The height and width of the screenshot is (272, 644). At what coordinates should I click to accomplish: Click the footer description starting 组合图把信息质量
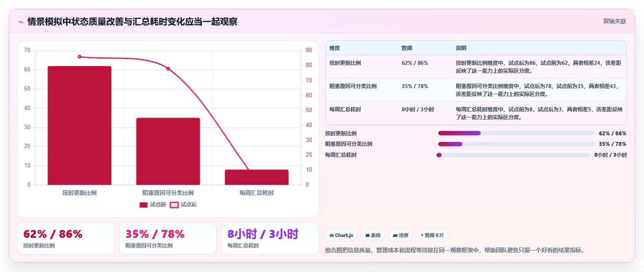(455, 251)
